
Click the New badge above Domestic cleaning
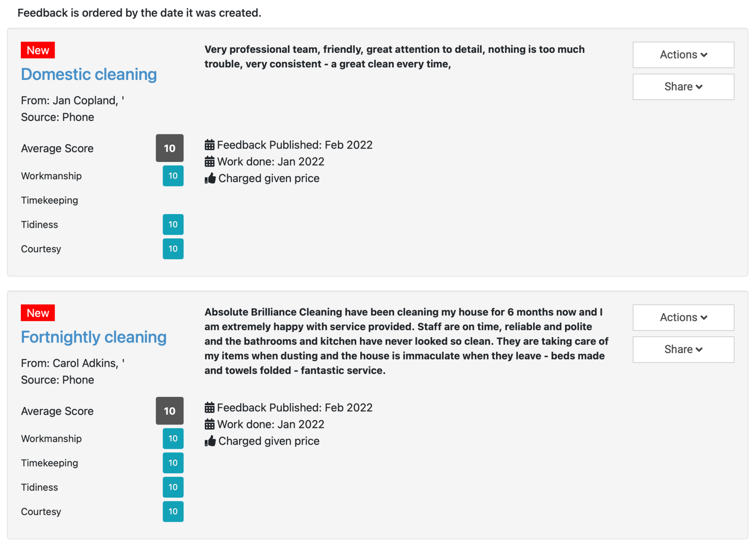click(x=38, y=50)
